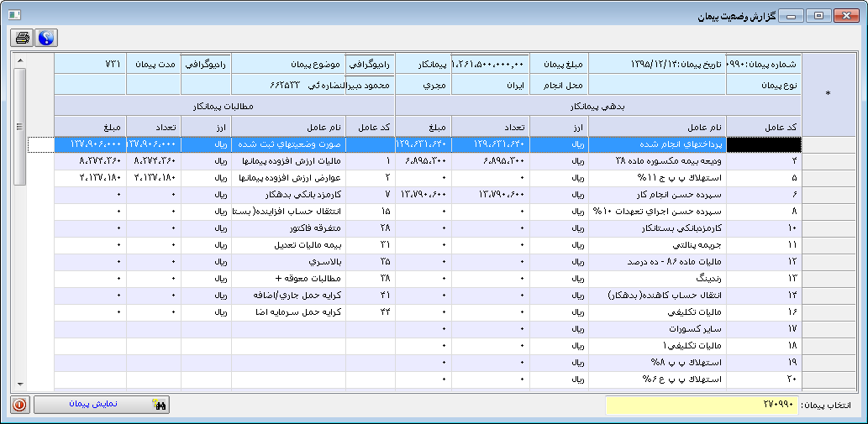Select the پرداختهای انجام شده cell
The width and height of the screenshot is (868, 424).
tap(657, 144)
